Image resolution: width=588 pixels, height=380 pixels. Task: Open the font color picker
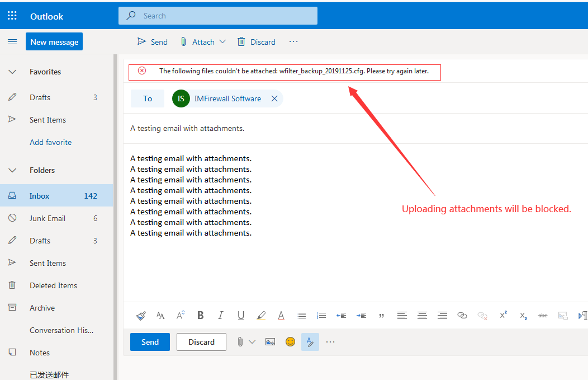[x=281, y=316]
